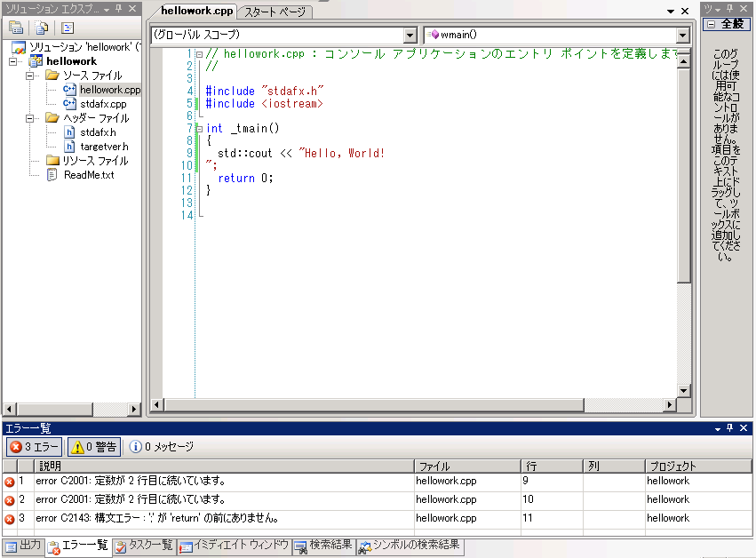Collapse the hellowork project node
This screenshot has width=756, height=558.
[x=13, y=61]
